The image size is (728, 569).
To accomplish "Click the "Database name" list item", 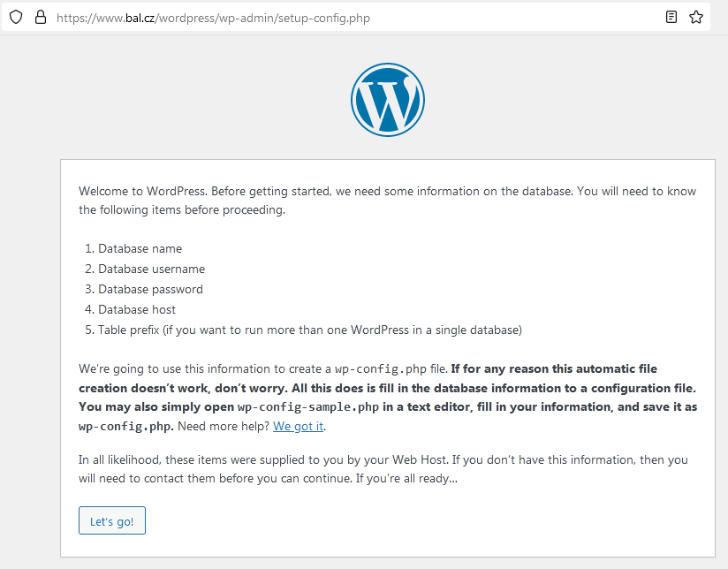I will (x=140, y=249).
